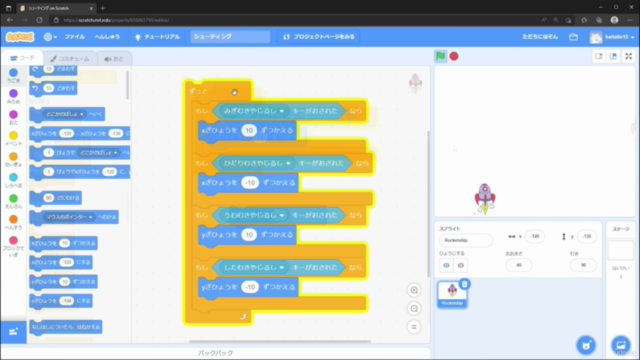The image size is (640, 360).
Task: Open the add extension button
Action: click(13, 332)
